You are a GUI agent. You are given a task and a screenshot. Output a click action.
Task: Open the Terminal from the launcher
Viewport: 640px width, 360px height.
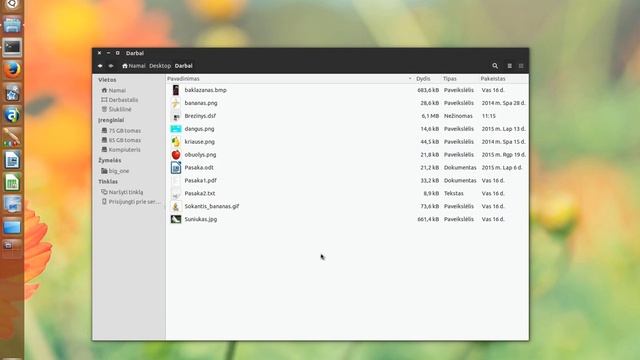click(12, 47)
